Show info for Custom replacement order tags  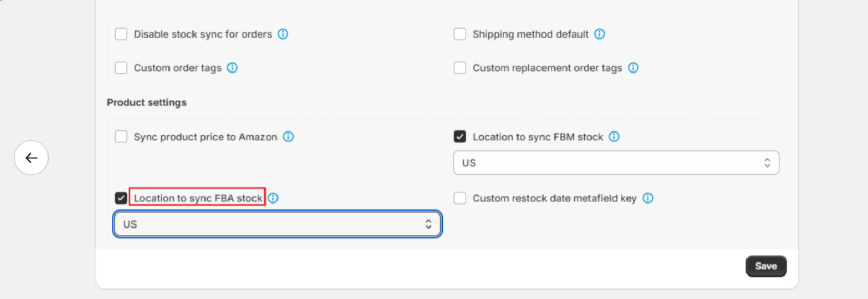633,68
